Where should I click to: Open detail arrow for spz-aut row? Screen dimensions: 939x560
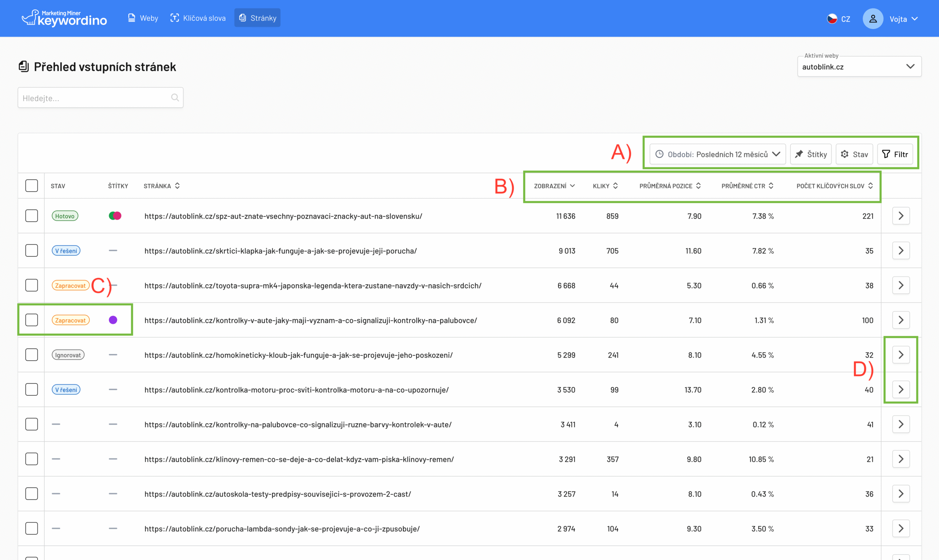point(900,216)
